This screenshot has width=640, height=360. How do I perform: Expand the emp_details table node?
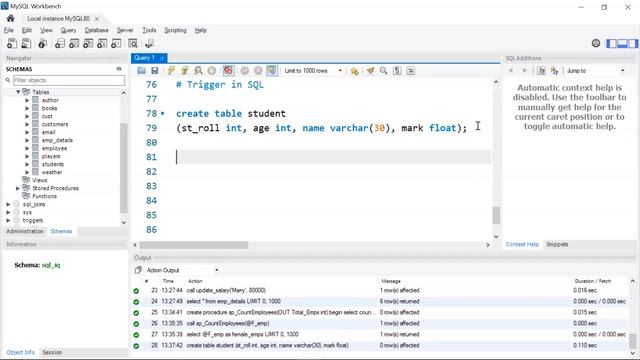pos(27,140)
